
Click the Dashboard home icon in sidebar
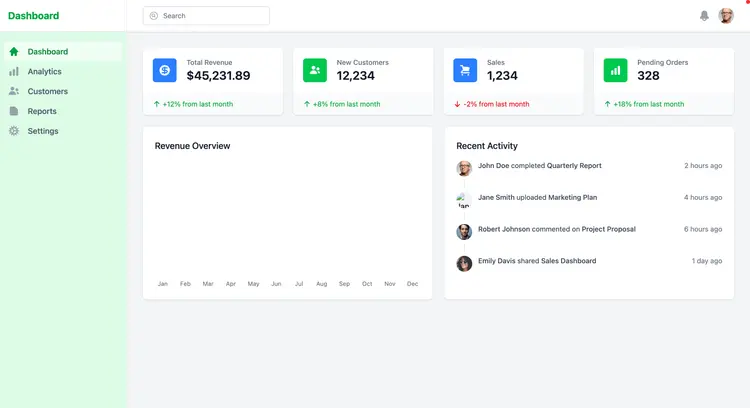14,52
